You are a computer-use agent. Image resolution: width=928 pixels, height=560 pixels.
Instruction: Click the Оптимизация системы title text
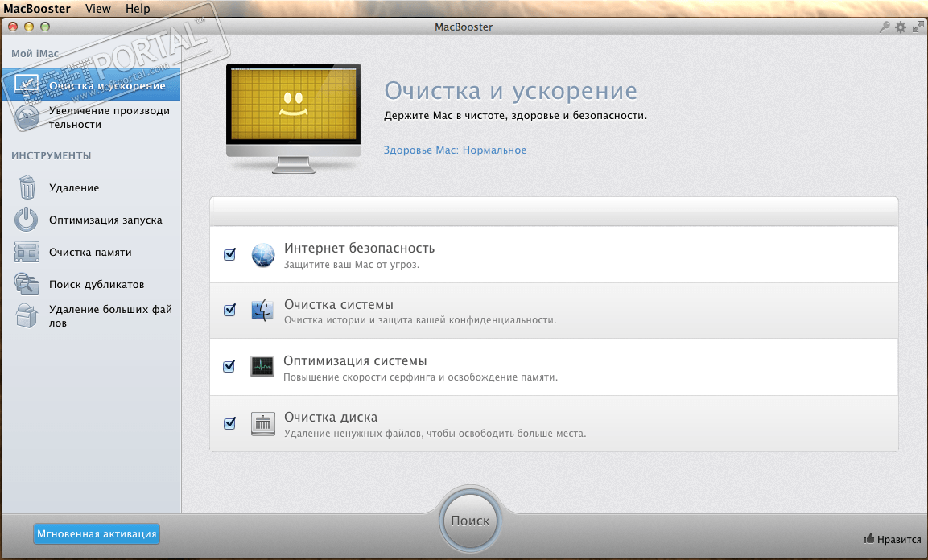pos(355,360)
